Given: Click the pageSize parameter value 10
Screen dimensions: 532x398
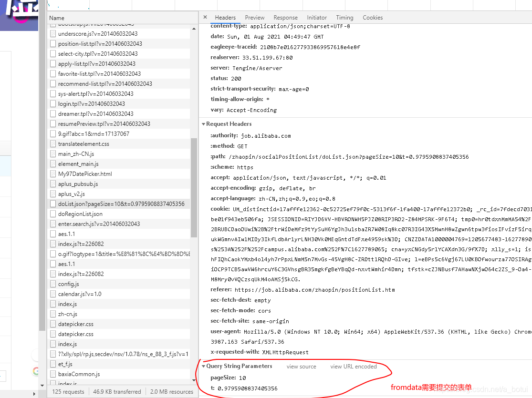Looking at the screenshot, I should [x=242, y=378].
